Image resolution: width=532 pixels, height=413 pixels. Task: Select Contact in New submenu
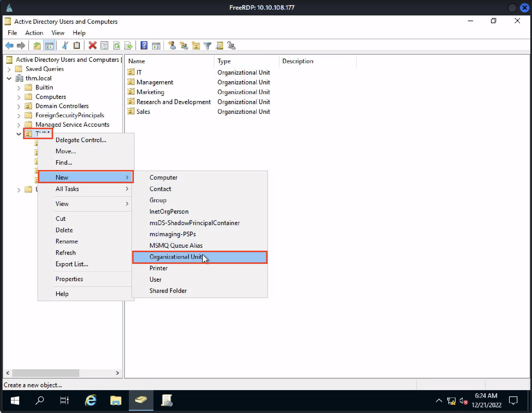[200, 189]
